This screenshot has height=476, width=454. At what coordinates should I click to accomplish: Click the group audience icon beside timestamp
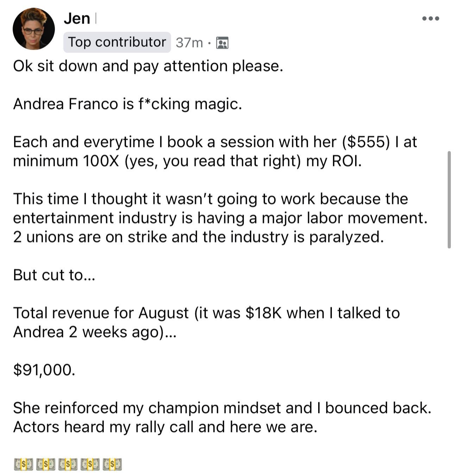[x=222, y=43]
